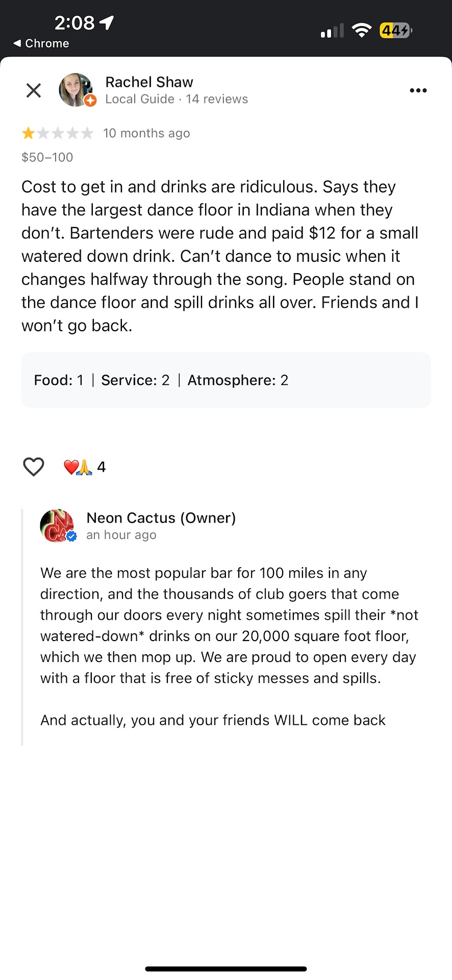
Task: Close the review with the X button
Action: pyautogui.click(x=34, y=91)
